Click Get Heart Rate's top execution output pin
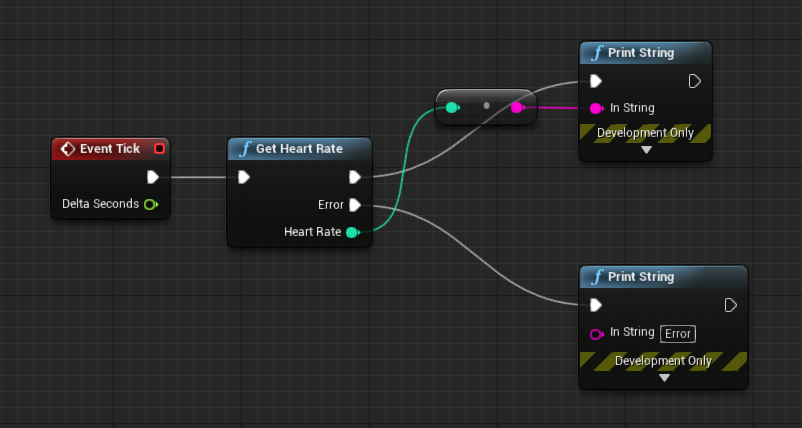Screen dimensions: 802x428 354,178
